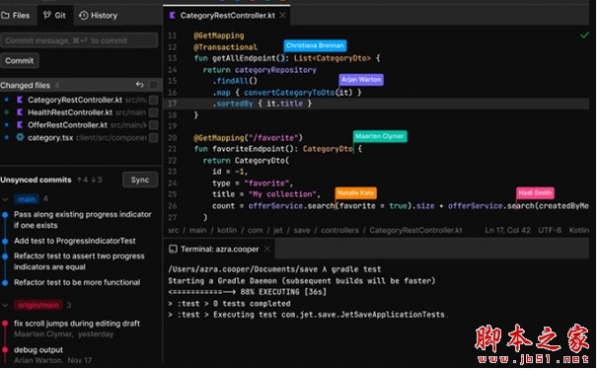
Task: Click the terminal icon on the Terminal tab
Action: click(x=173, y=249)
